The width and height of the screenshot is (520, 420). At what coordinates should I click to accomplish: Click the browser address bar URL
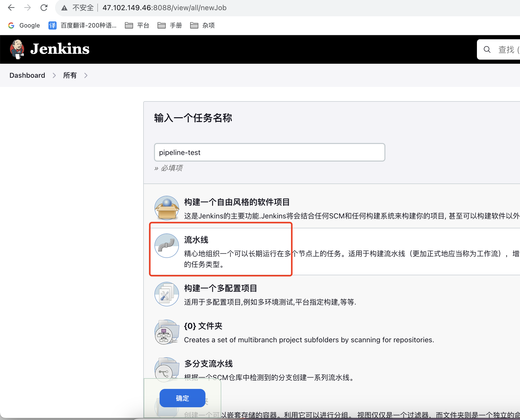164,8
